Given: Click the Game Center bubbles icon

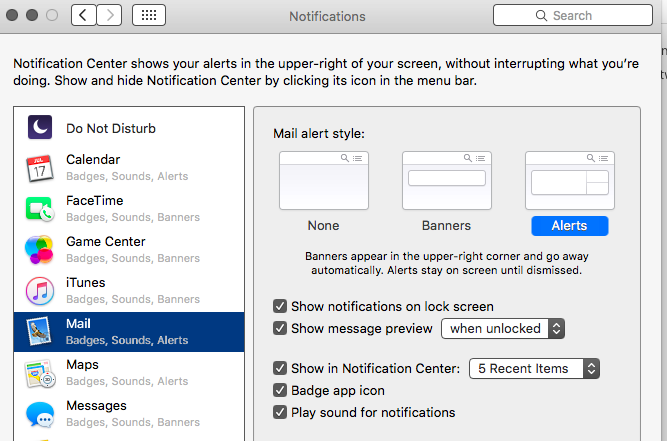Looking at the screenshot, I should [39, 250].
